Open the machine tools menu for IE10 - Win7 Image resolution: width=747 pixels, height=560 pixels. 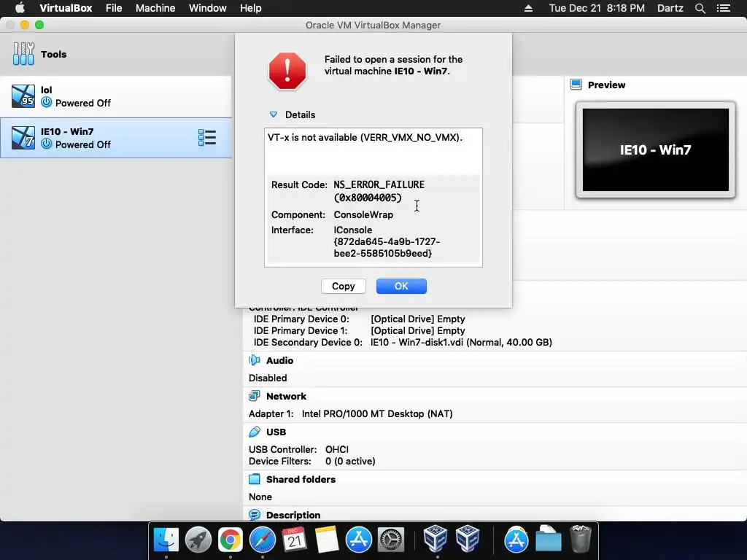point(207,138)
